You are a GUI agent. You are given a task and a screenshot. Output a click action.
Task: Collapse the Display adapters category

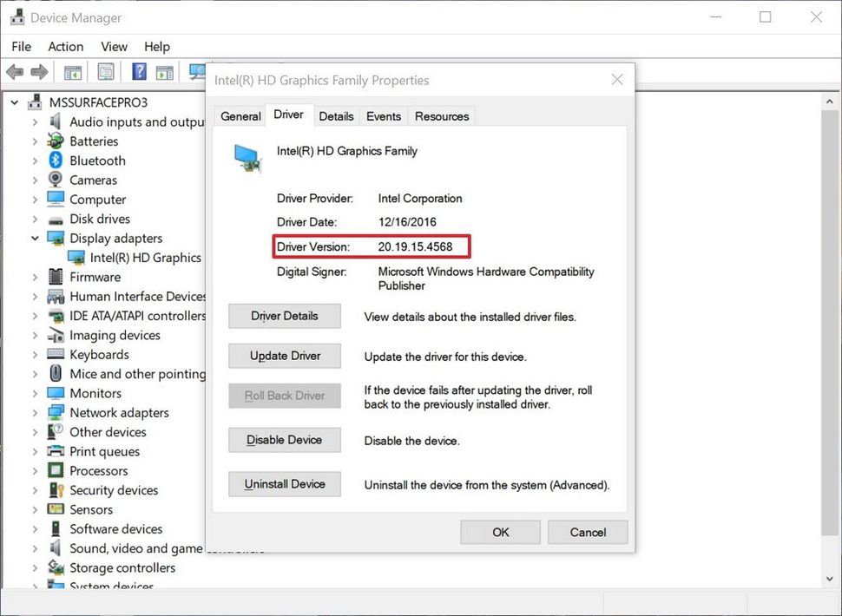tap(35, 238)
